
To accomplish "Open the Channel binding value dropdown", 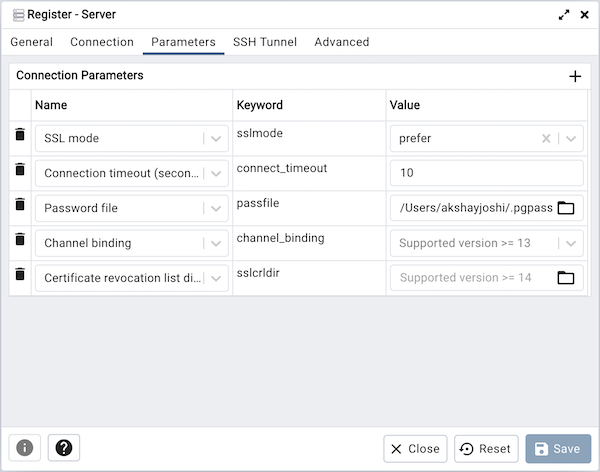I will (x=571, y=243).
